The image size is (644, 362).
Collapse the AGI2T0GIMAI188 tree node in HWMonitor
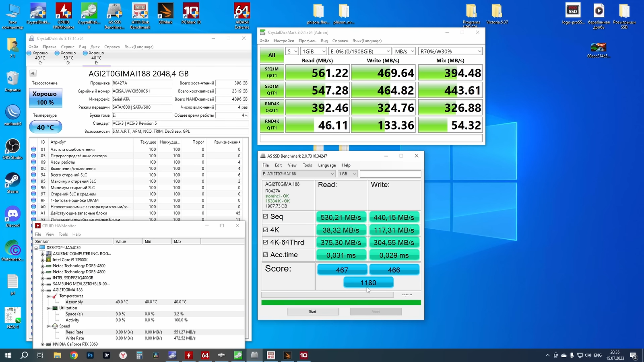tap(42, 290)
